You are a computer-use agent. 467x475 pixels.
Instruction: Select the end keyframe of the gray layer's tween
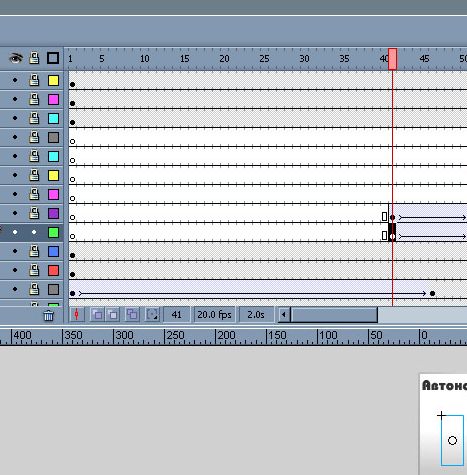pos(432,293)
